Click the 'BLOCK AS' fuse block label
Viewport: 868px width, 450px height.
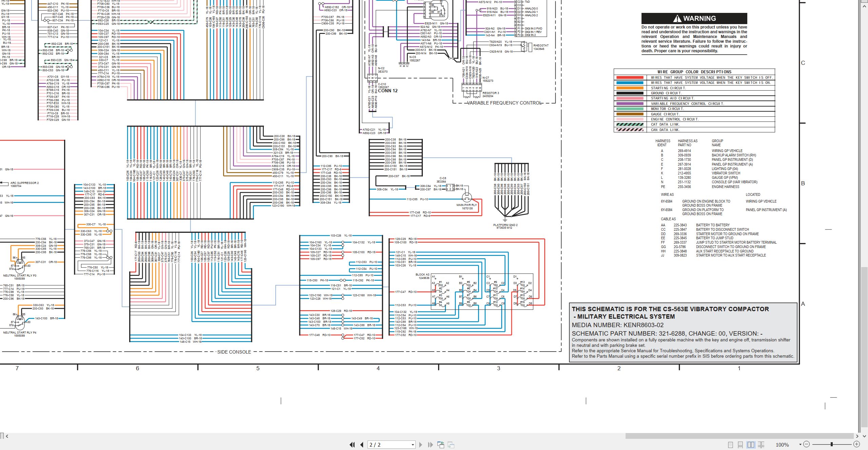(422, 275)
